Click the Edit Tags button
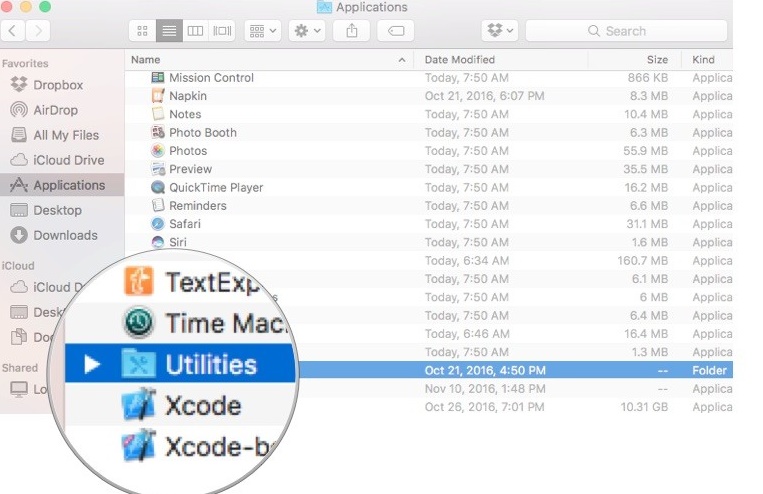The width and height of the screenshot is (763, 494). [396, 31]
